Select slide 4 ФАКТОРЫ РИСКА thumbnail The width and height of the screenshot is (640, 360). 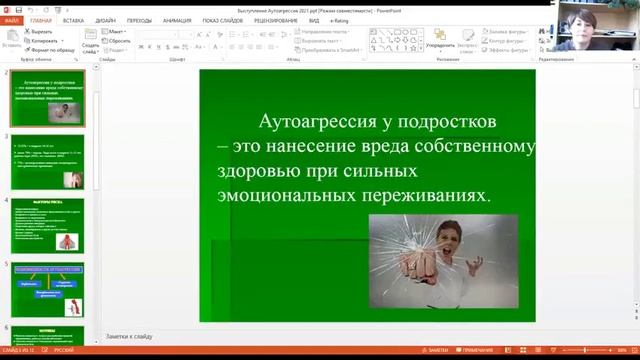(48, 226)
